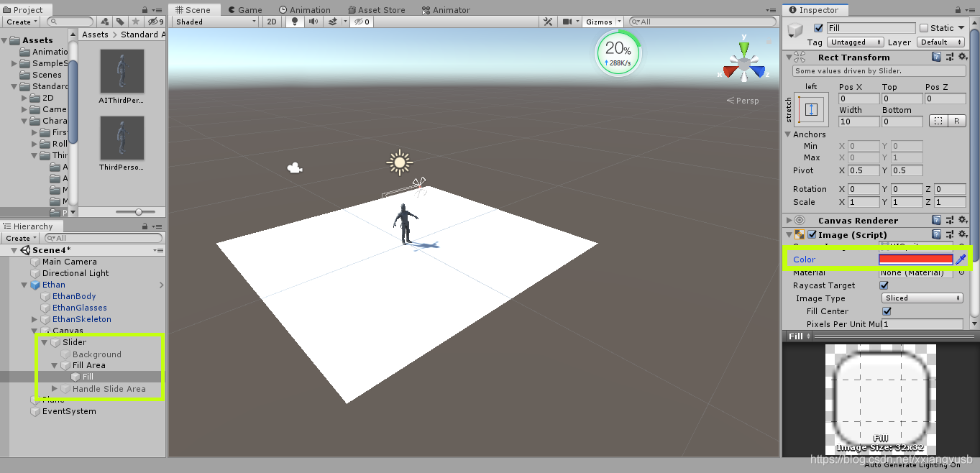Toggle scene lighting bulb icon
Viewport: 980px width, 473px height.
click(293, 22)
